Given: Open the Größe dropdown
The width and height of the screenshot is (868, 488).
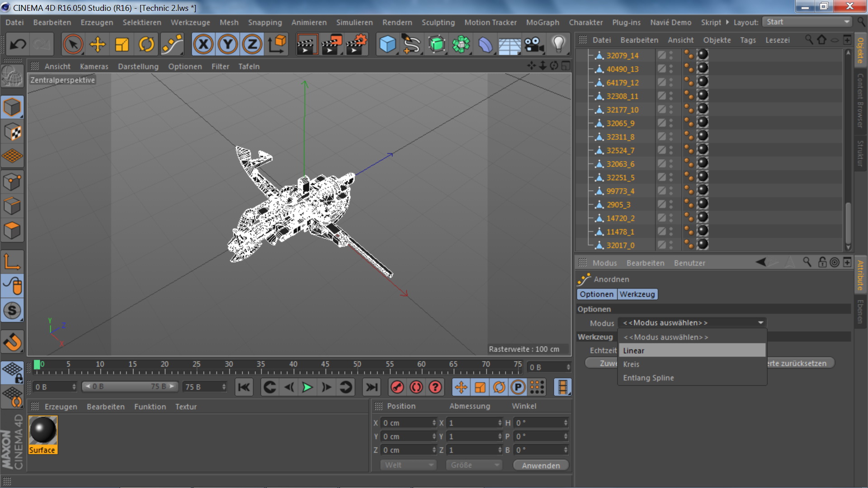Looking at the screenshot, I should [x=474, y=465].
